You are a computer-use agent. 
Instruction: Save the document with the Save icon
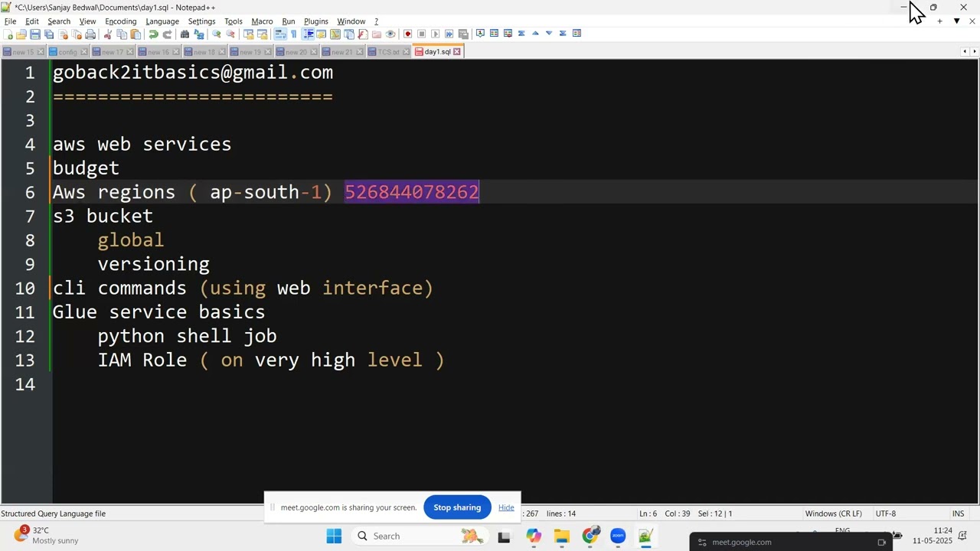tap(35, 34)
